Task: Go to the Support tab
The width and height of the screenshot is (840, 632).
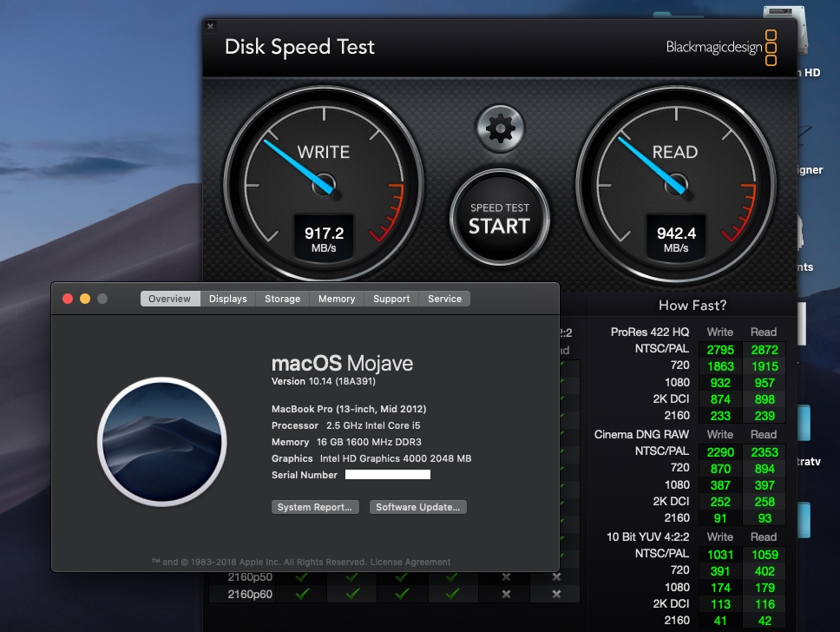Action: click(x=391, y=299)
